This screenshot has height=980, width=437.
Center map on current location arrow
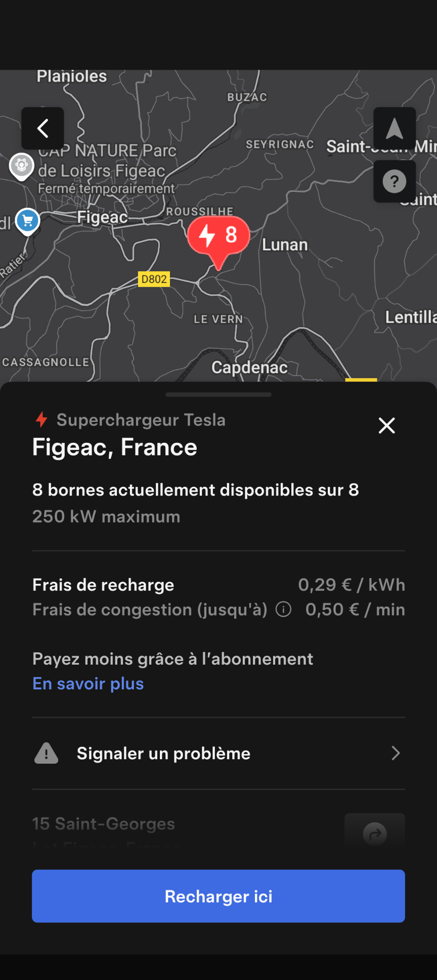click(395, 128)
